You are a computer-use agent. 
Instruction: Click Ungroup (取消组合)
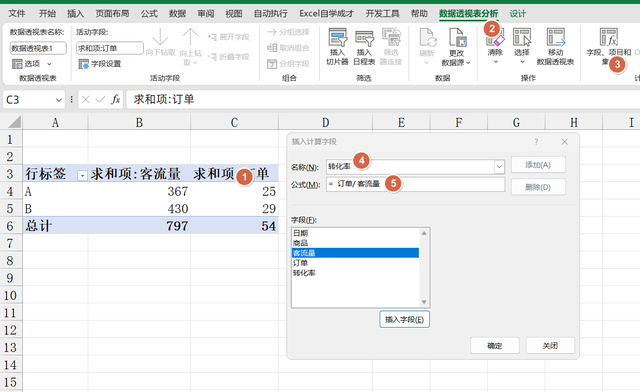point(289,48)
